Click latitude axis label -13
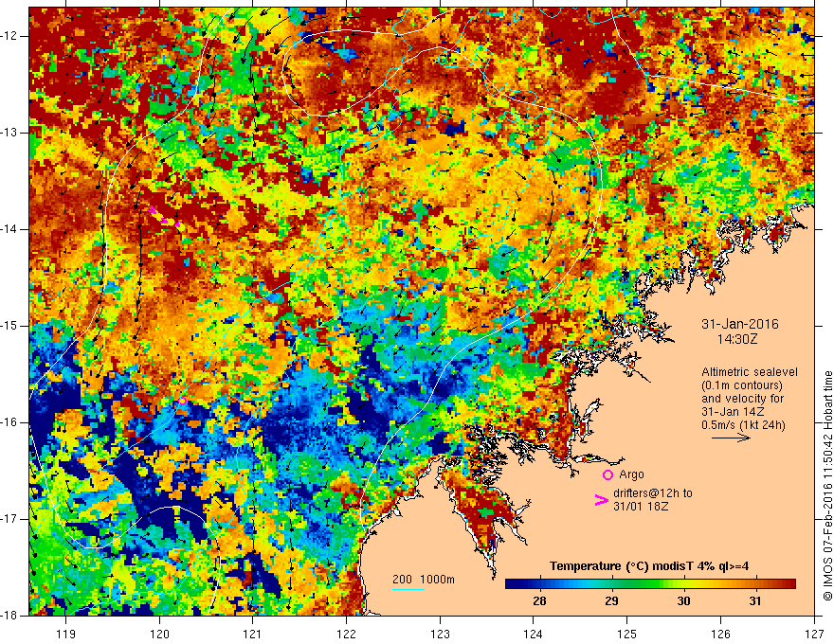The image size is (834, 644). coord(9,133)
